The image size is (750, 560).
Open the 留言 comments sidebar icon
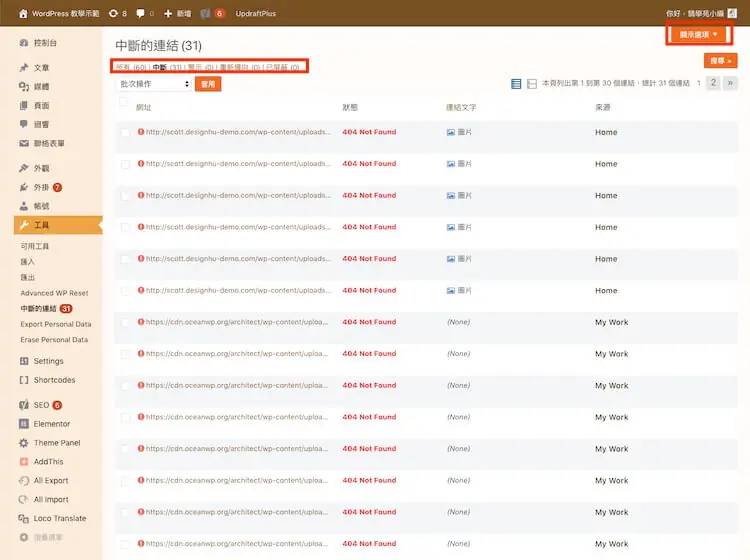click(23, 124)
